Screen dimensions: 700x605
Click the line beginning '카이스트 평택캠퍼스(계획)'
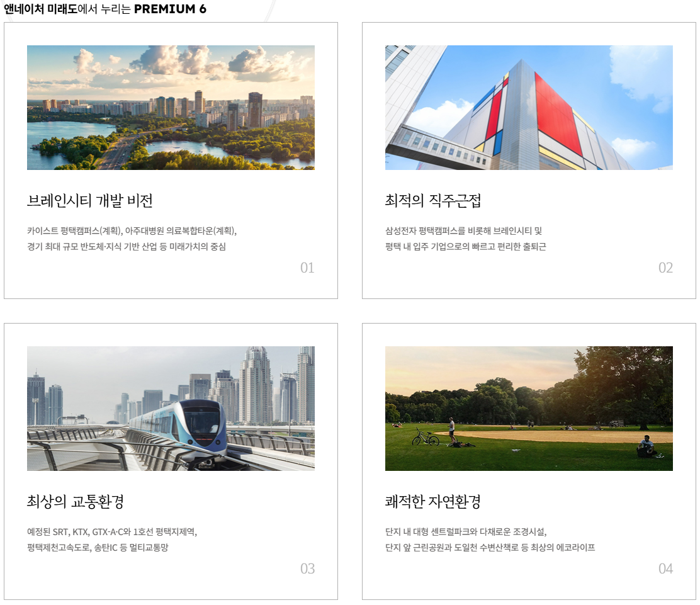tap(132, 231)
